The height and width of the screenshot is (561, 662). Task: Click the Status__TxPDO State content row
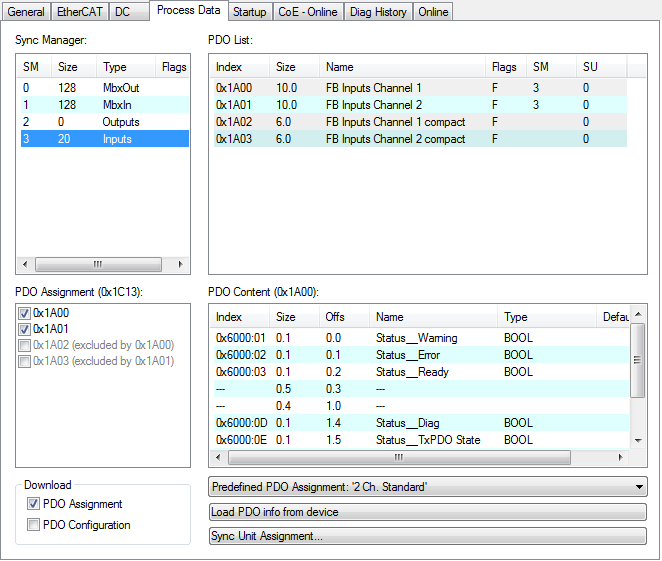tap(421, 440)
